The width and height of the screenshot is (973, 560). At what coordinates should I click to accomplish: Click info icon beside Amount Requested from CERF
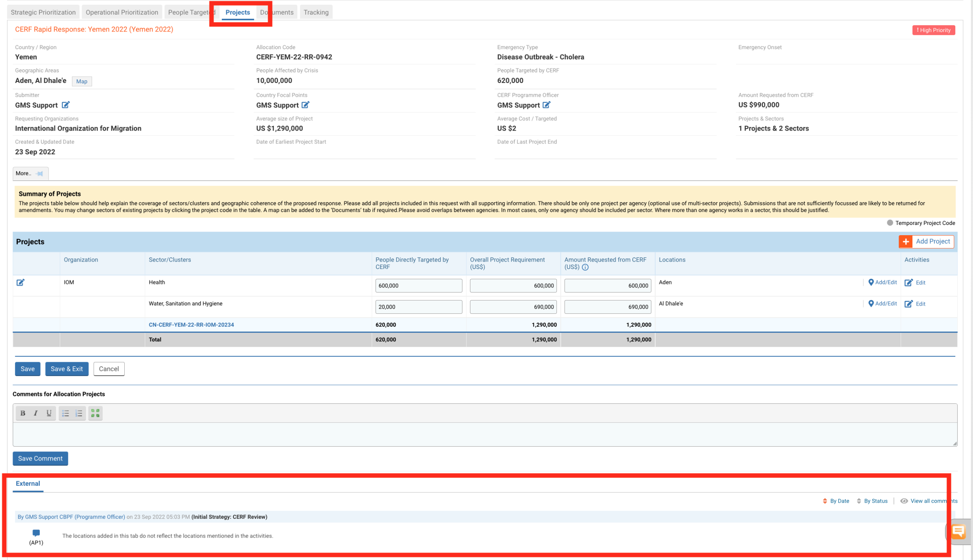585,267
